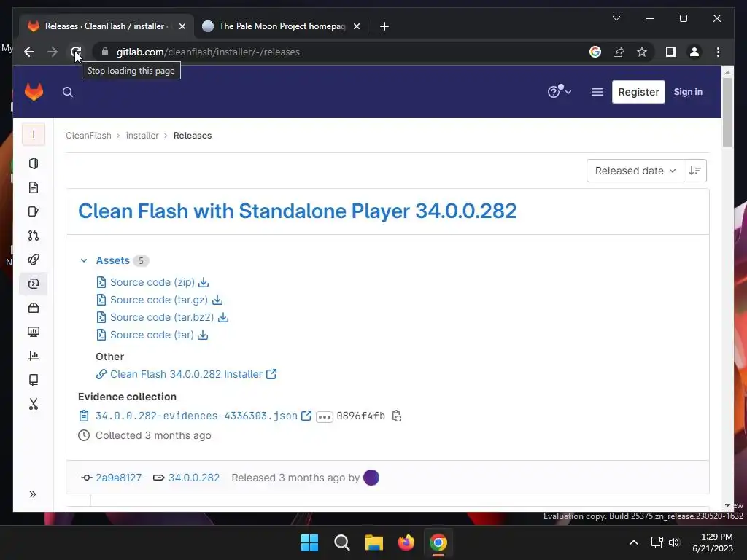Go to installer breadcrumb

(142, 135)
